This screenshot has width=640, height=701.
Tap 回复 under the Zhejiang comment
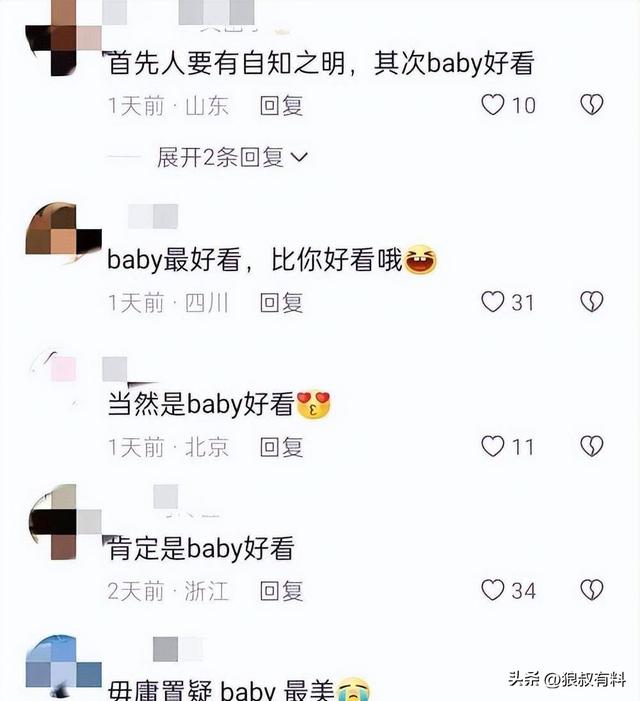(x=282, y=591)
